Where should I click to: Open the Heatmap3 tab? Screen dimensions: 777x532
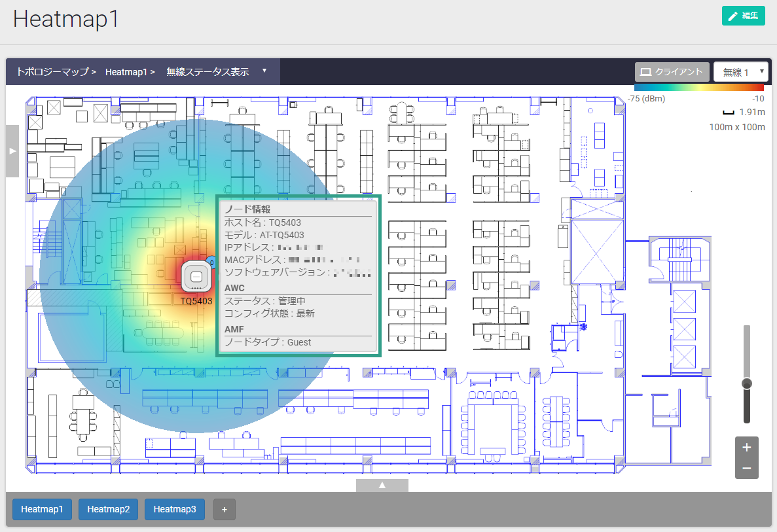pos(175,509)
